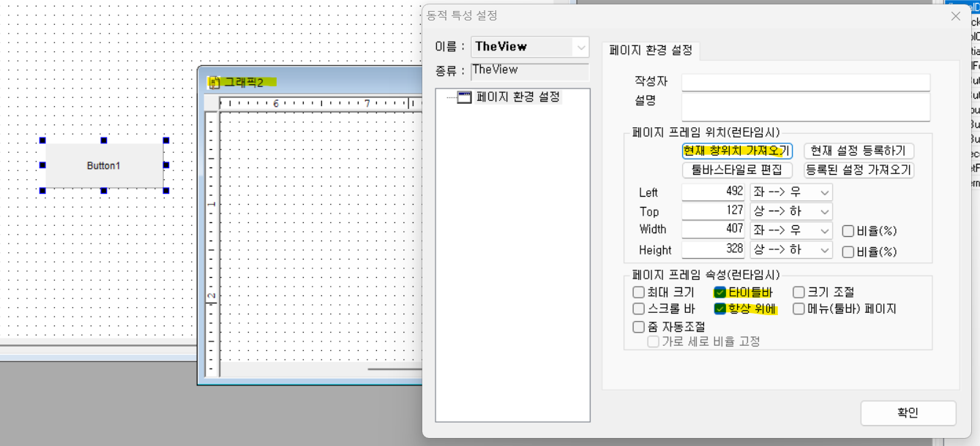Click the Width value field 407

tap(714, 230)
